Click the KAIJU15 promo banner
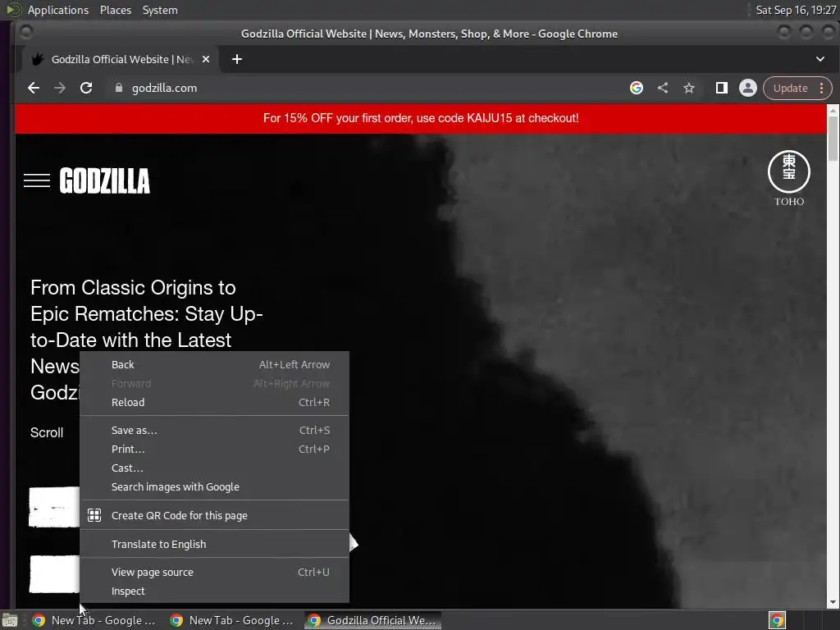The image size is (840, 630). click(421, 118)
